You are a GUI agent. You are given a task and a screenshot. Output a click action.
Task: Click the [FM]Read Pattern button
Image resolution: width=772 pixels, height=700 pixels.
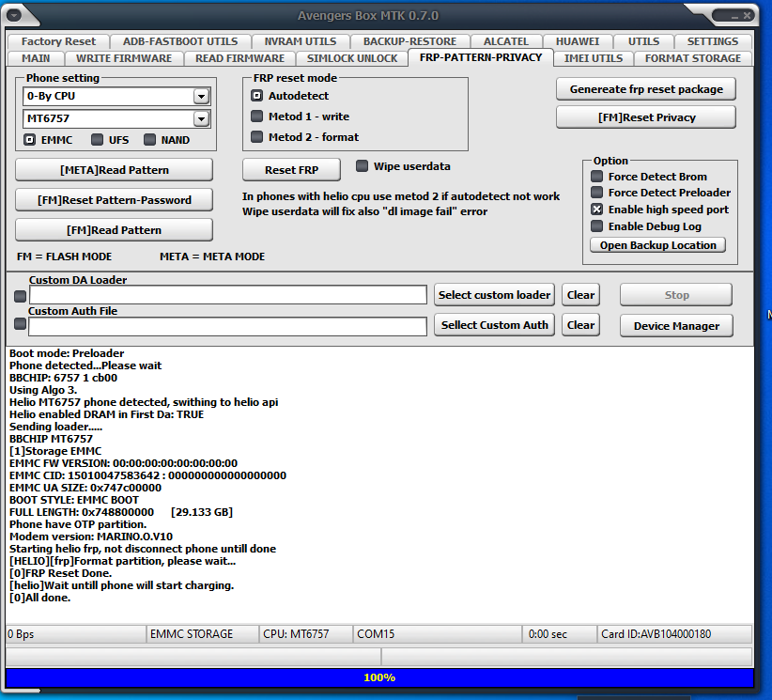click(115, 230)
